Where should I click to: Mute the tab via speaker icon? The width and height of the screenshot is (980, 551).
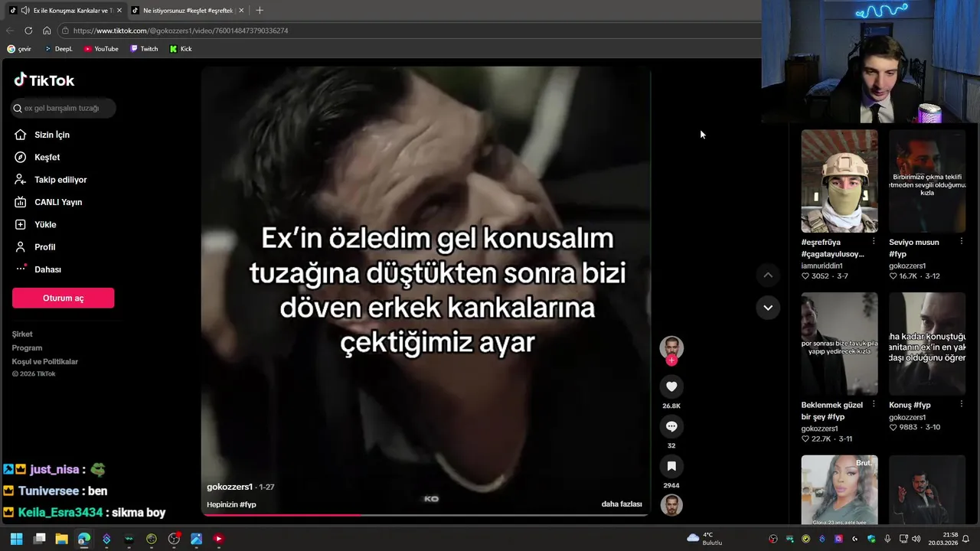pyautogui.click(x=25, y=11)
